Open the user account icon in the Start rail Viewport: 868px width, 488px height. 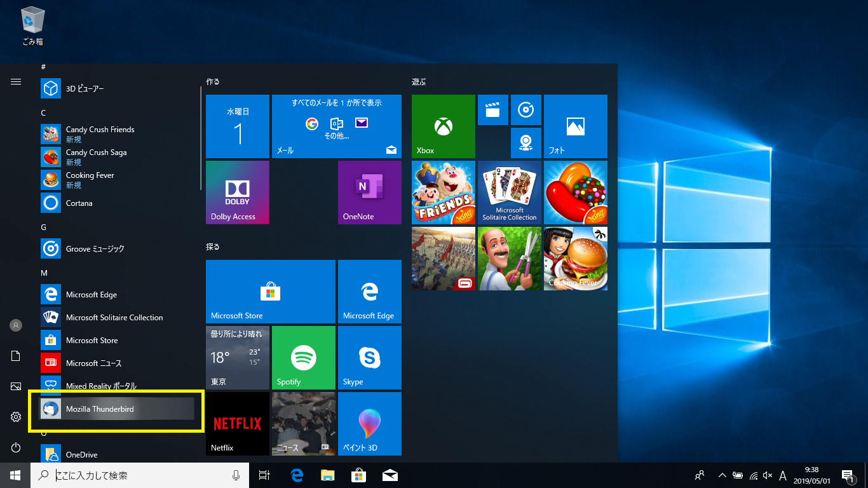[x=16, y=325]
